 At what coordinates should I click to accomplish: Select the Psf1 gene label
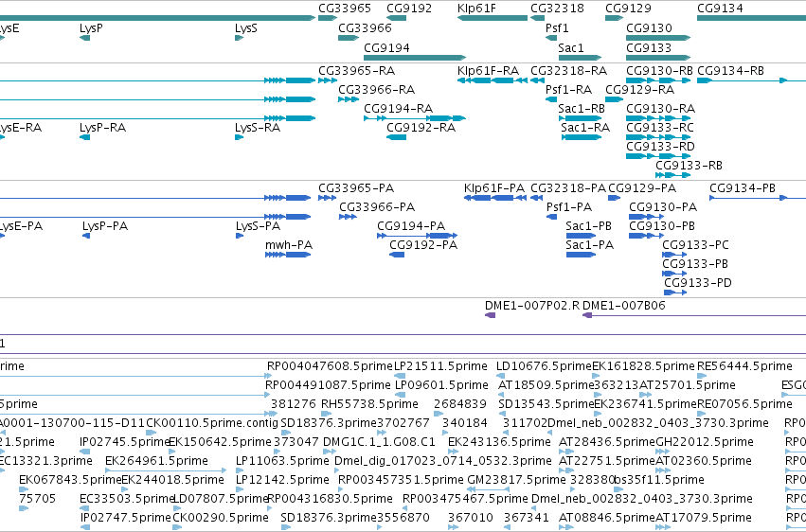pos(557,27)
